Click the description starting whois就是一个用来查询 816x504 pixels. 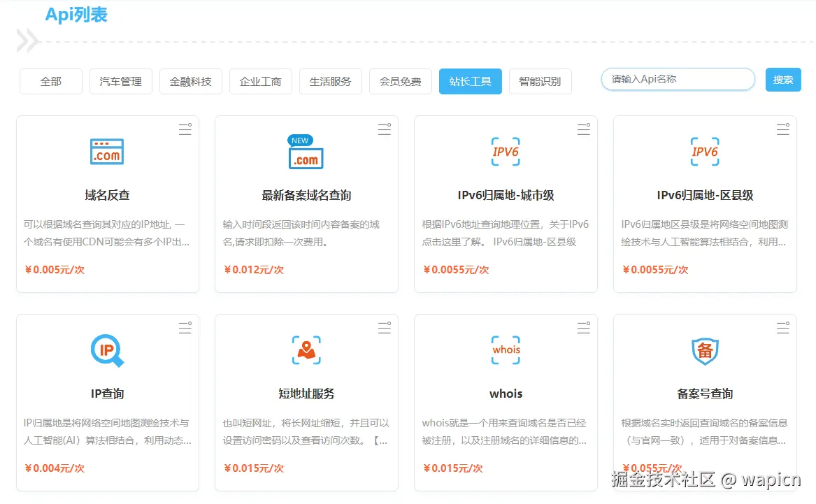504,432
